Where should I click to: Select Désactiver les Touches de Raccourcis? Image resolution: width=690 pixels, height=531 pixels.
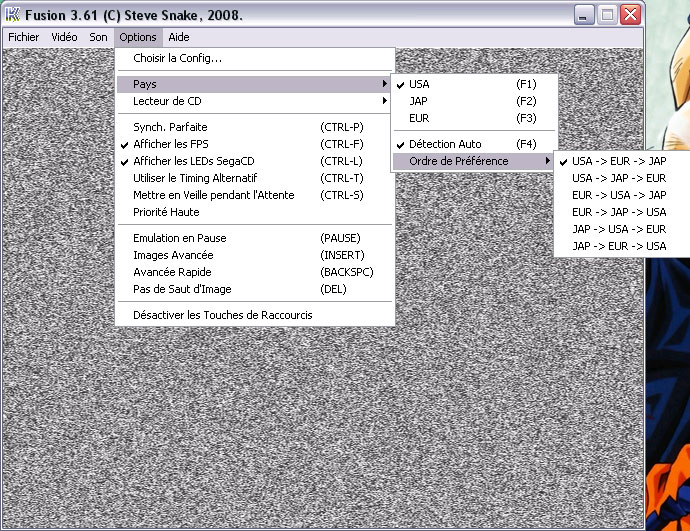(255, 315)
